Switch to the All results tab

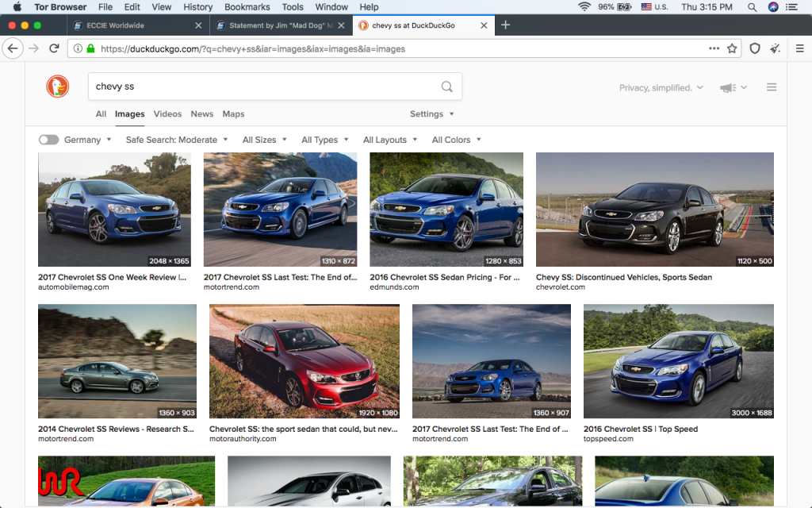(x=101, y=114)
